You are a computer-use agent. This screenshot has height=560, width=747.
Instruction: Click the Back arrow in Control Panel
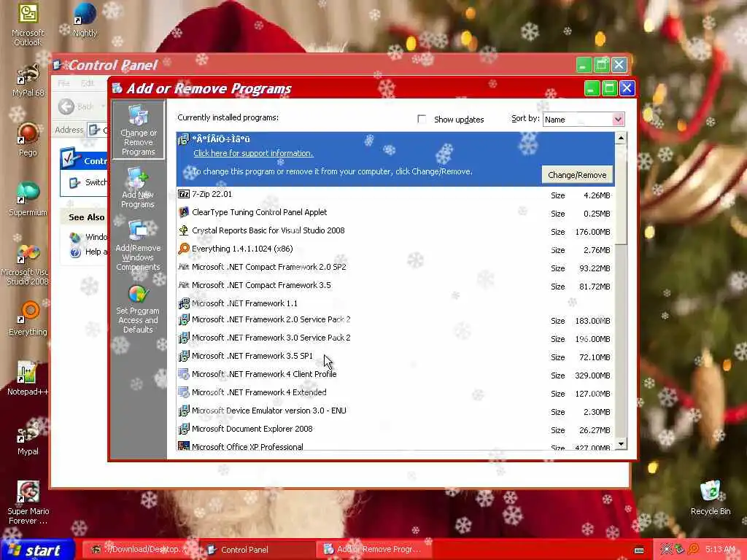[x=66, y=106]
